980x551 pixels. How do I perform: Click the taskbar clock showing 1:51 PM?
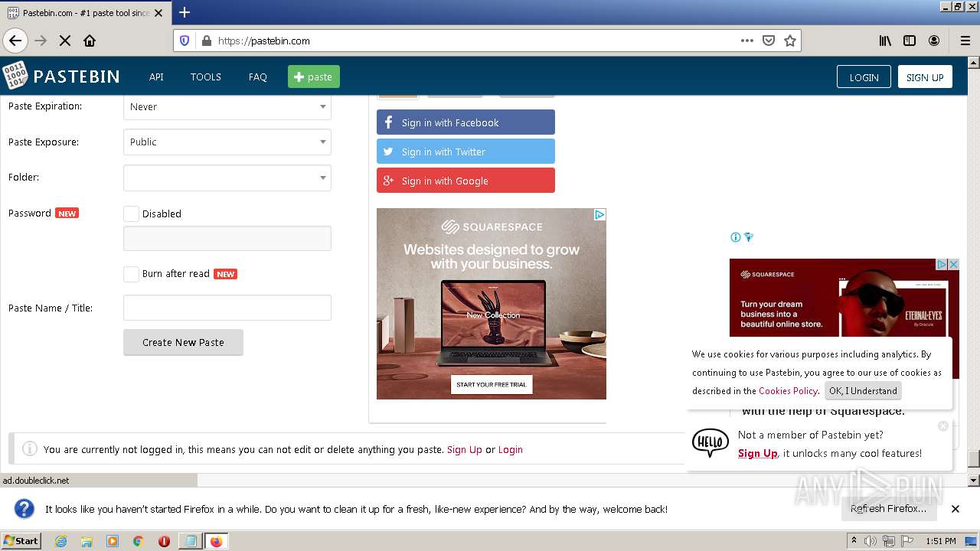click(940, 541)
